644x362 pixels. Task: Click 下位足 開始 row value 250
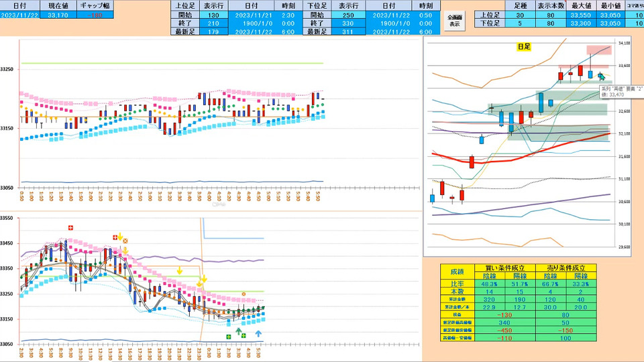click(x=348, y=15)
